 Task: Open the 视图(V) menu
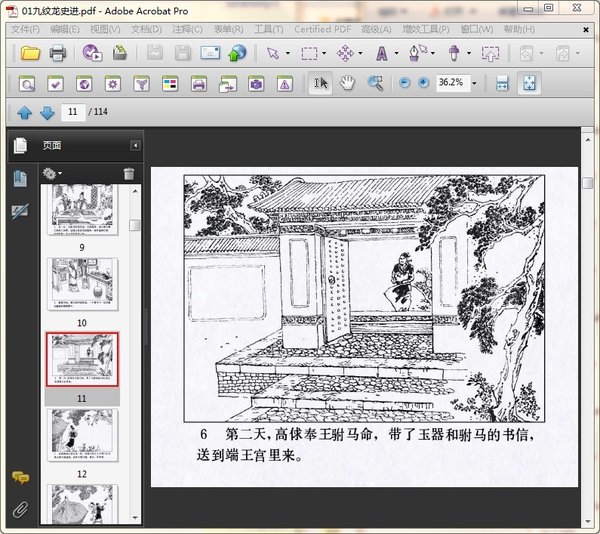[x=105, y=29]
